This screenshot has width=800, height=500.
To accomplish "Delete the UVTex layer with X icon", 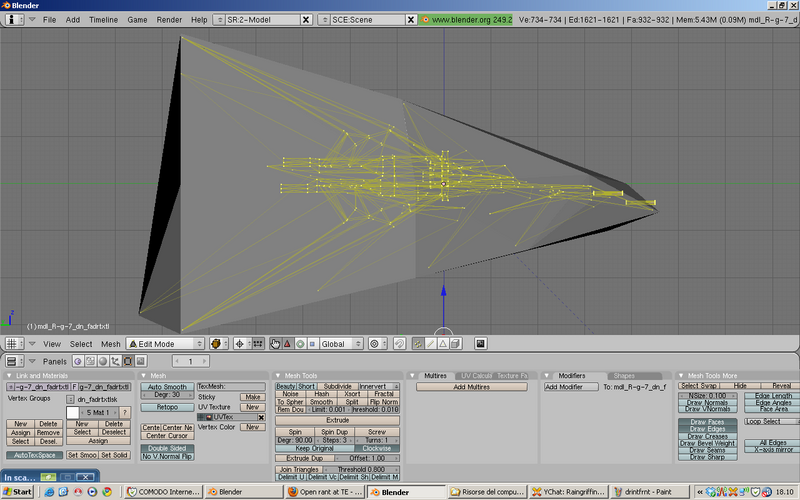I will (263, 417).
